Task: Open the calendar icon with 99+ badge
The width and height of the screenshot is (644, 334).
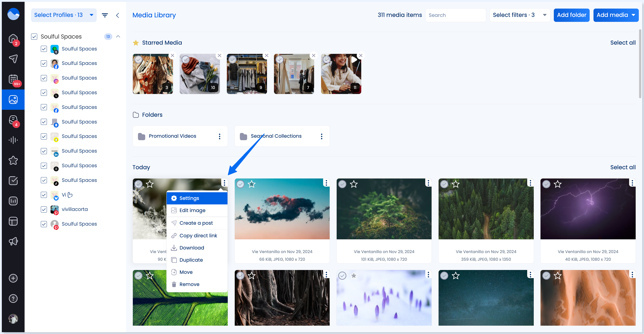Action: (x=13, y=79)
